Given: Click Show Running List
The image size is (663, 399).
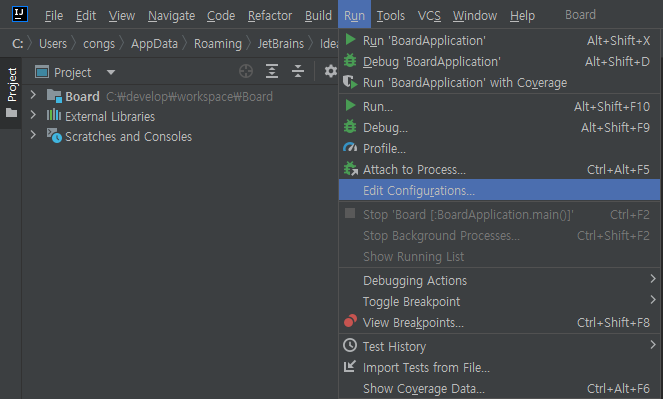Looking at the screenshot, I should (499, 257).
